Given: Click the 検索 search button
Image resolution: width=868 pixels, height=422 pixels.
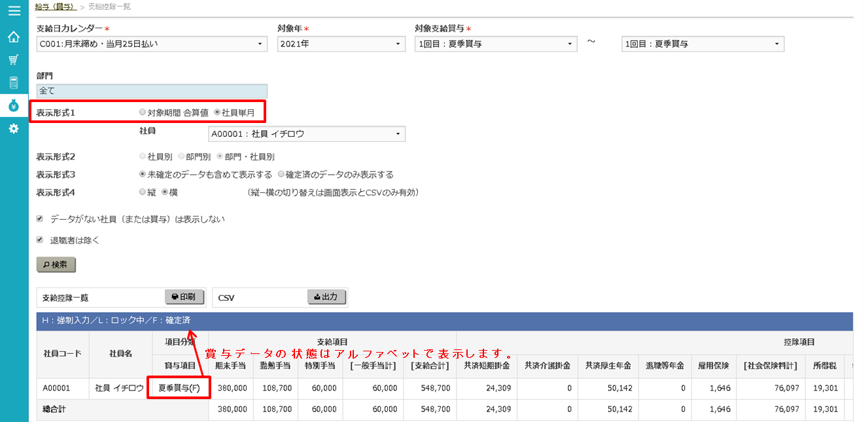Looking at the screenshot, I should [56, 264].
